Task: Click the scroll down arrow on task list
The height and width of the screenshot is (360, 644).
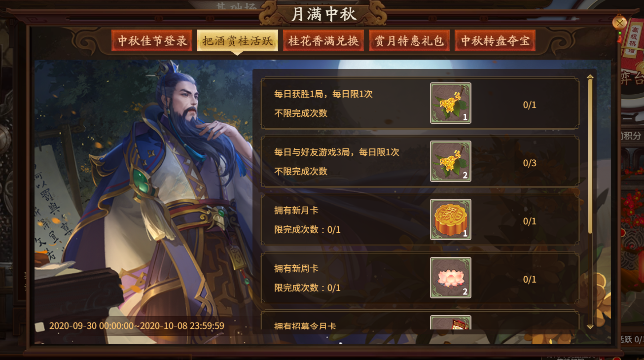Action: [x=590, y=327]
